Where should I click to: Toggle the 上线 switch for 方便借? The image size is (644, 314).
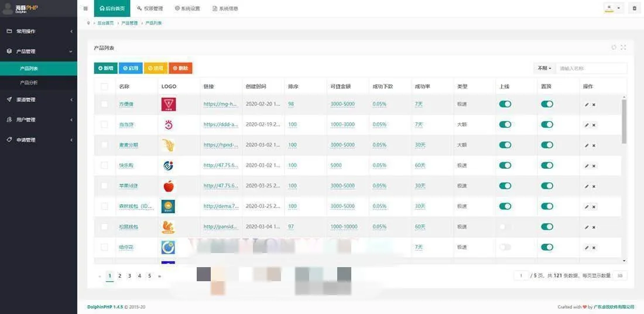tap(505, 104)
